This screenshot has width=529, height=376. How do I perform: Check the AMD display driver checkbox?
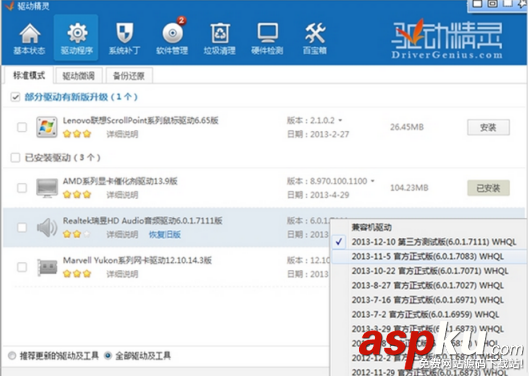(x=22, y=188)
